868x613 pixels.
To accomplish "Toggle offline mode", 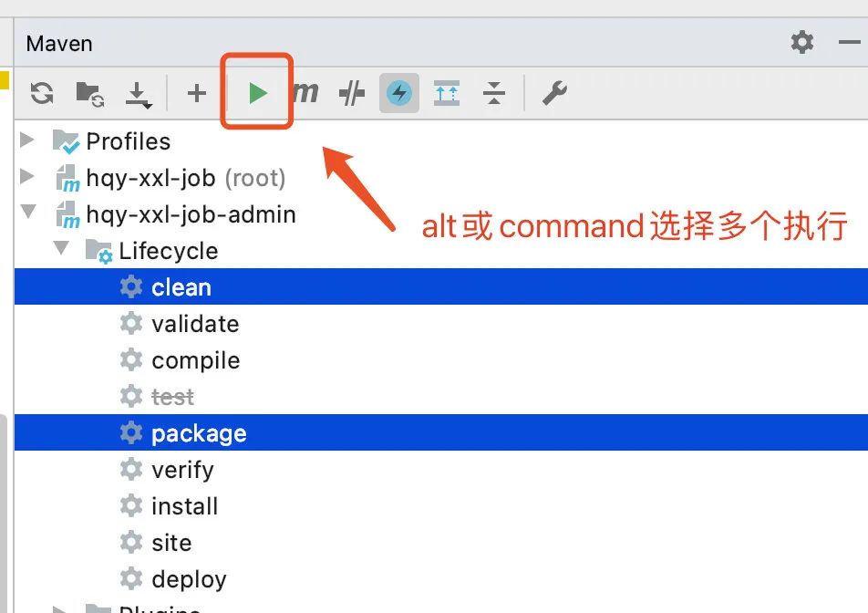I will [352, 92].
